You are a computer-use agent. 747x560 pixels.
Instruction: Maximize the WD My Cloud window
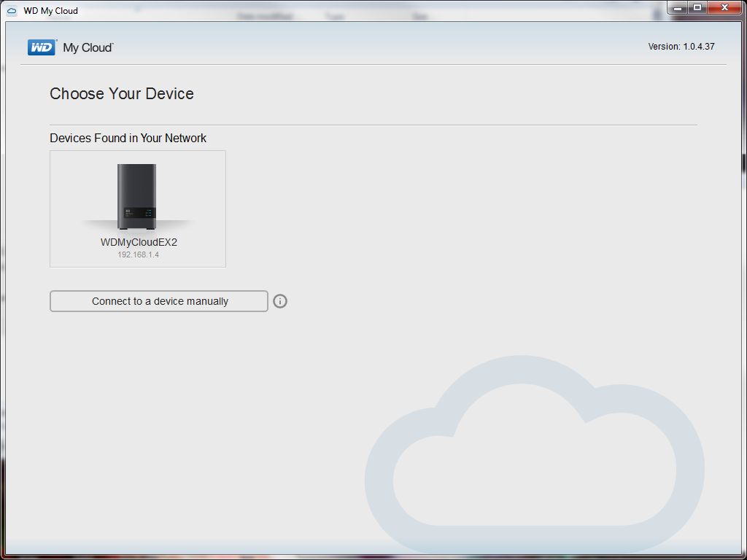click(697, 7)
